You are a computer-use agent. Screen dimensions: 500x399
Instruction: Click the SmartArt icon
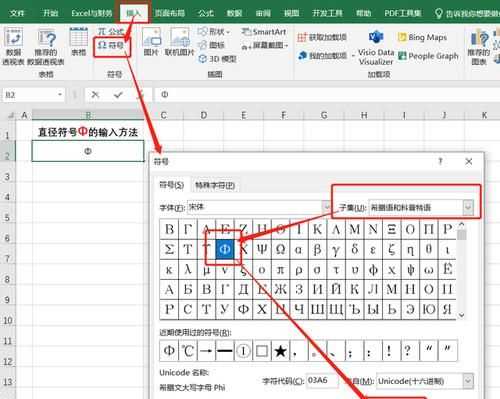pyautogui.click(x=246, y=32)
